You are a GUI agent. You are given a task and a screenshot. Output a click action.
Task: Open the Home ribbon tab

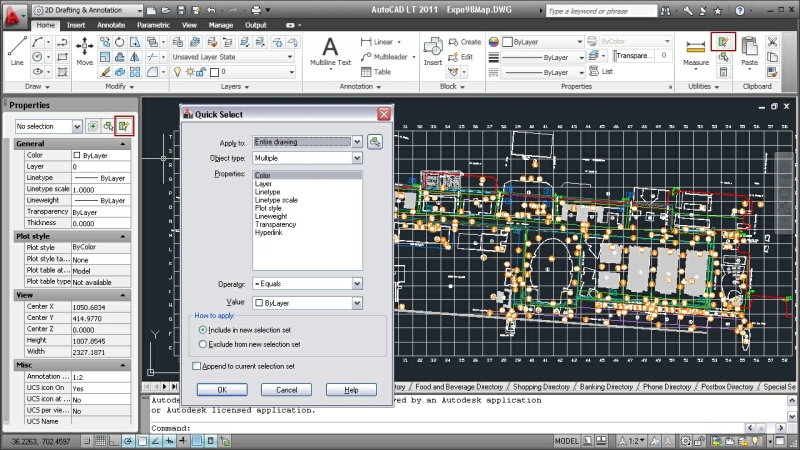click(45, 25)
